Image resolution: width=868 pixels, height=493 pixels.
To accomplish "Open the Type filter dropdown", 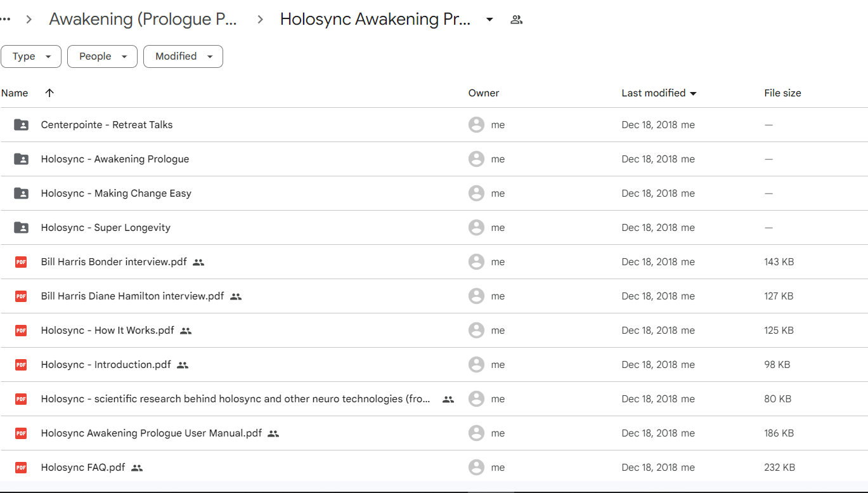I will pyautogui.click(x=31, y=56).
